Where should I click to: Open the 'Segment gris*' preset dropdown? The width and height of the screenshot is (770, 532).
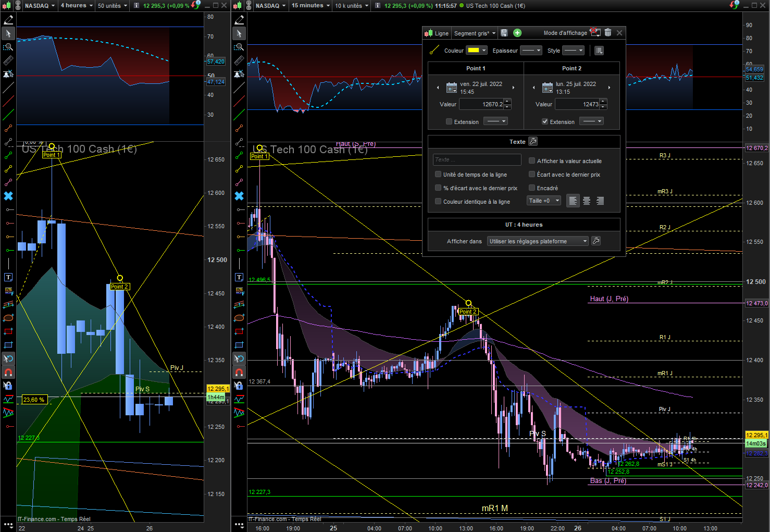pyautogui.click(x=475, y=33)
